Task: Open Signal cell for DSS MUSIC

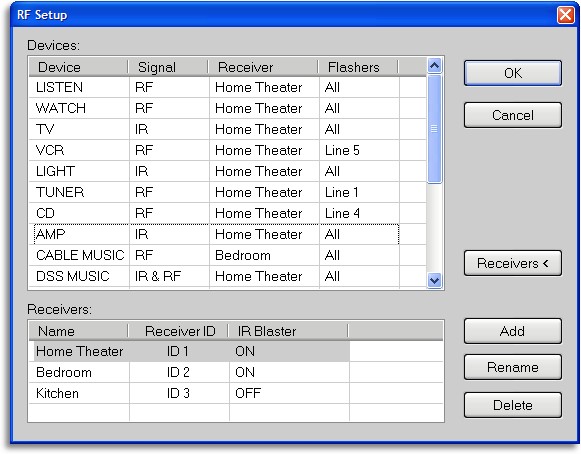Action: (169, 276)
